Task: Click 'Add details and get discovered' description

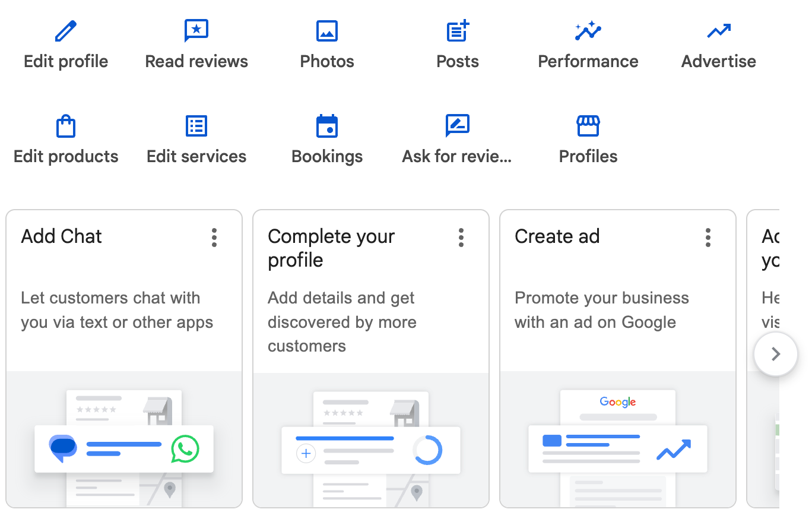Action: point(342,322)
